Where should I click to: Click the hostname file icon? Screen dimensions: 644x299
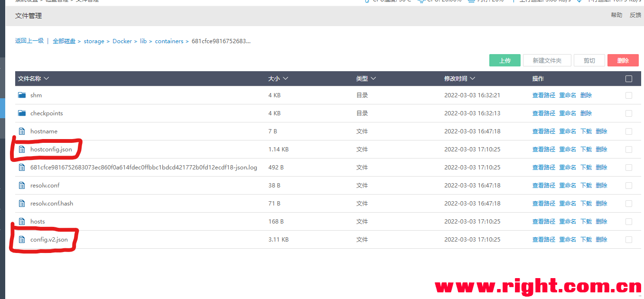tap(22, 131)
